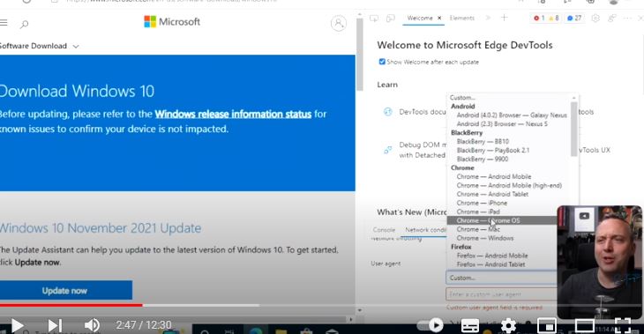Screen dimensions: 644x334
Task: Switch to the Console drawer tab
Action: point(384,230)
